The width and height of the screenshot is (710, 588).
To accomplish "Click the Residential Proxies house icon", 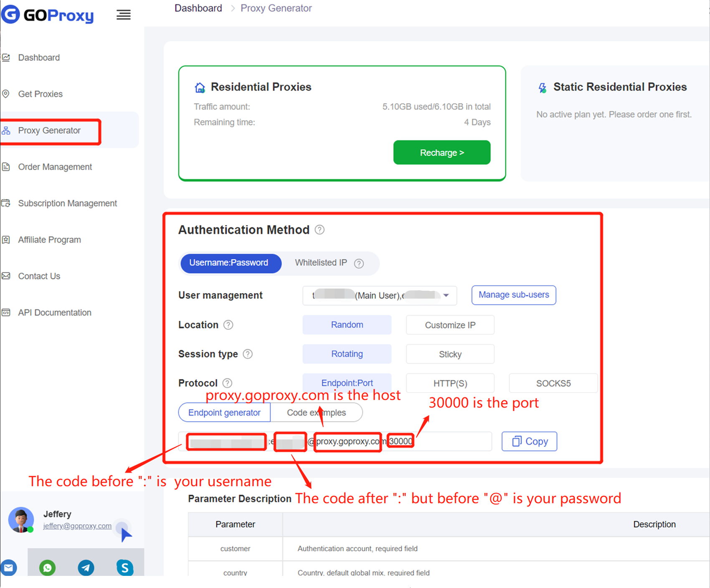I will [200, 87].
